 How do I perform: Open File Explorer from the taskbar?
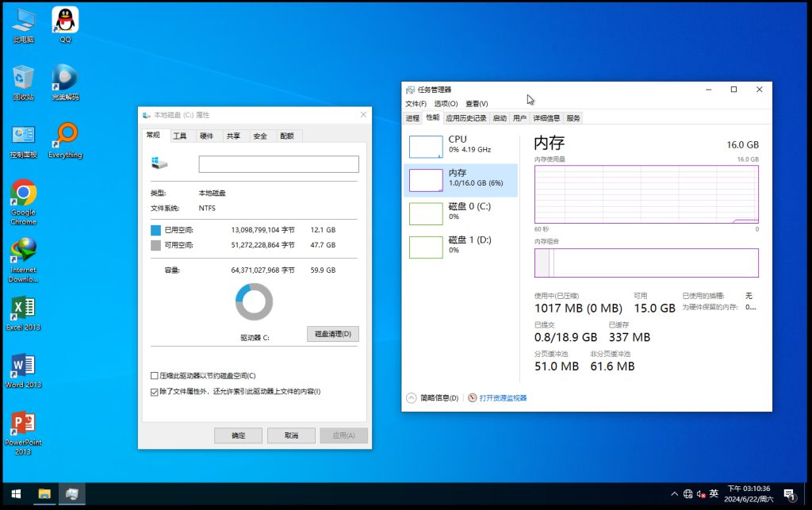45,494
